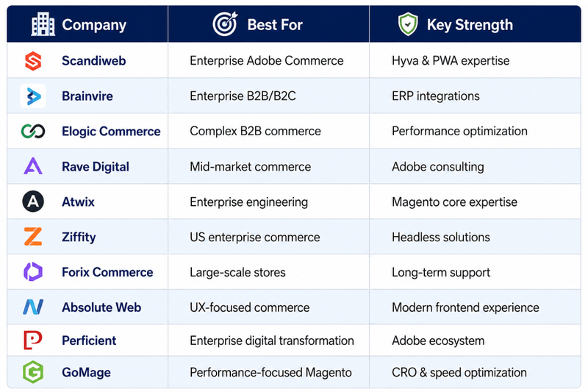Click the Hyva & PWA expertise cell

(x=475, y=61)
